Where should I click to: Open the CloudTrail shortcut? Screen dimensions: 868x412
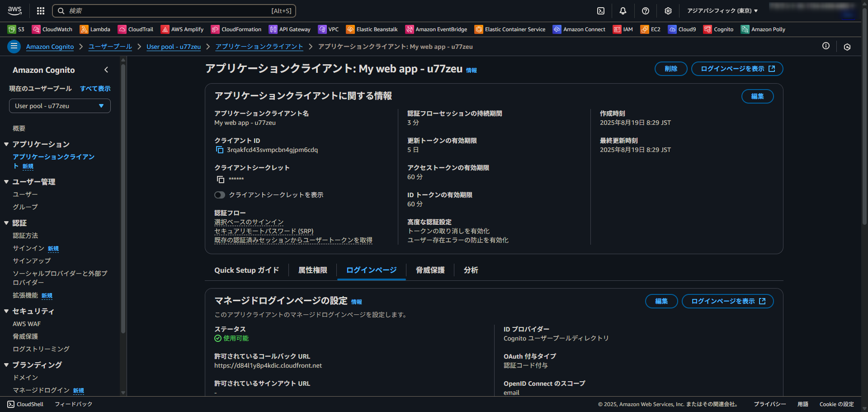136,29
